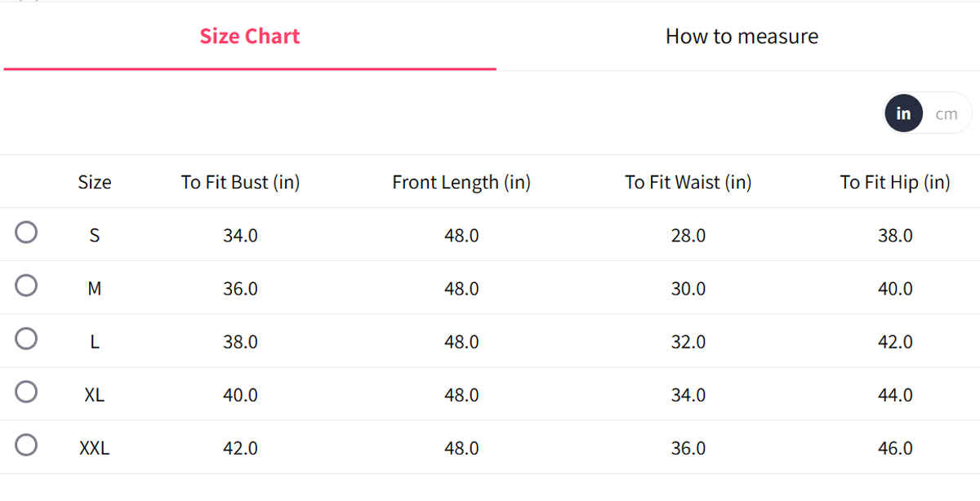The image size is (980, 501).
Task: Click the To Fit Bust column header
Action: click(x=240, y=182)
